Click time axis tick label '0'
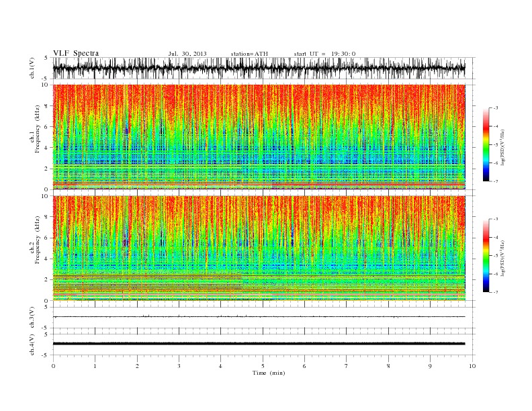The width and height of the screenshot is (532, 411). tap(53, 366)
